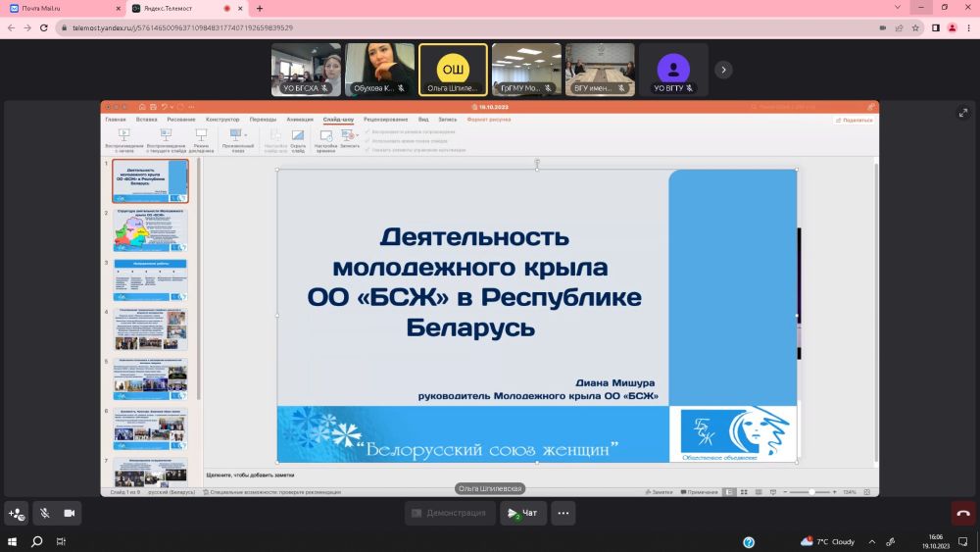Open the add participants icon

click(x=17, y=513)
